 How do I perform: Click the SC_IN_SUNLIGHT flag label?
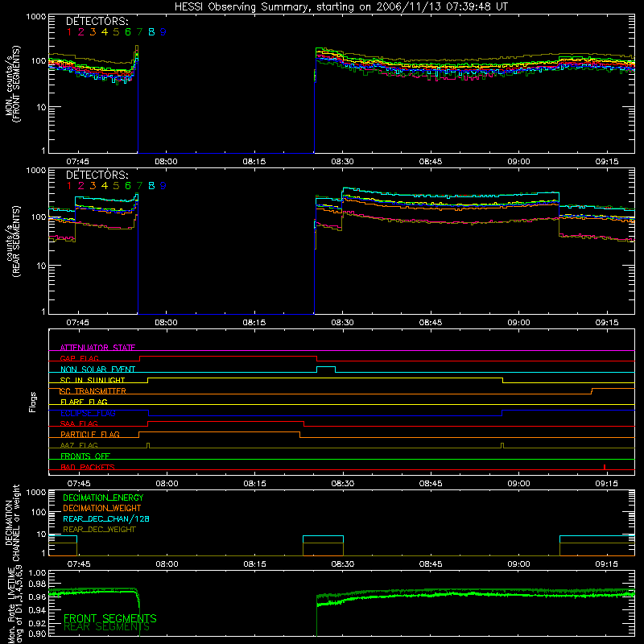pyautogui.click(x=93, y=380)
